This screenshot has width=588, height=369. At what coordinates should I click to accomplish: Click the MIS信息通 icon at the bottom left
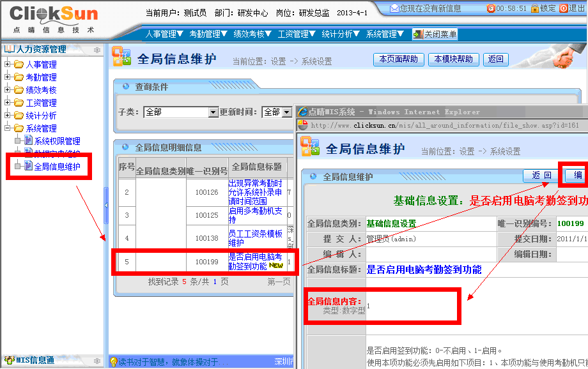pyautogui.click(x=10, y=361)
